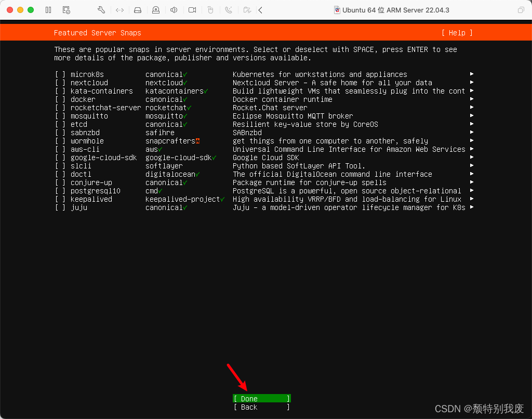Select the postgresql10 snap checkbox
532x419 pixels.
(x=60, y=191)
